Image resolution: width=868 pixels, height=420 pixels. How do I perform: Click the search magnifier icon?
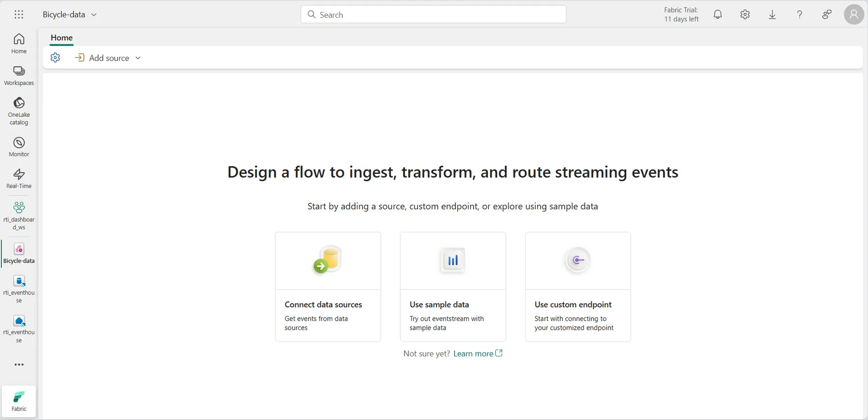[312, 14]
